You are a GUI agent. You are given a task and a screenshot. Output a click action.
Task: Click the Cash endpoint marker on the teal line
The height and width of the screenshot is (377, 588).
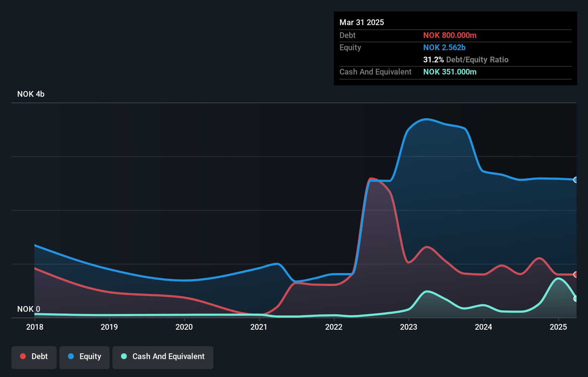575,299
